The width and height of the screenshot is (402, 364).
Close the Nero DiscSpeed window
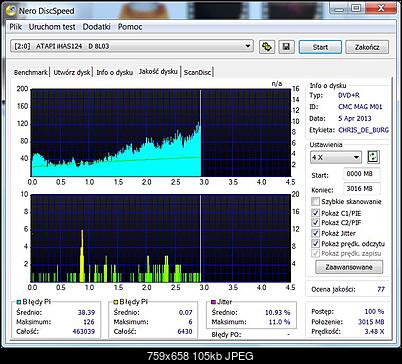click(381, 8)
